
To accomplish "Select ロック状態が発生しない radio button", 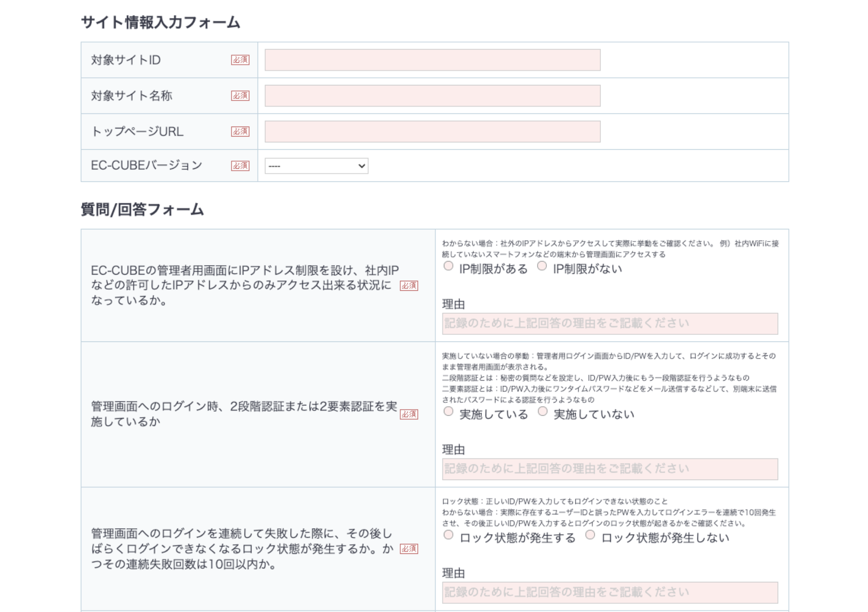I will click(590, 535).
